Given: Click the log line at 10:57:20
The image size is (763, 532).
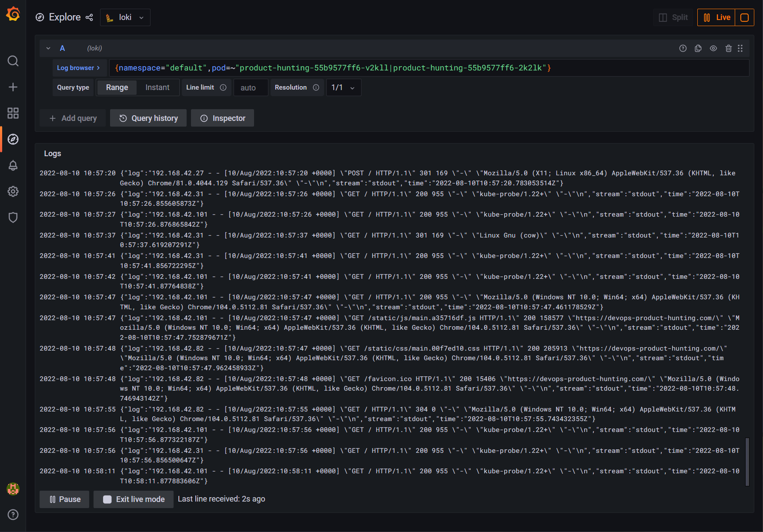Looking at the screenshot, I should tap(390, 178).
